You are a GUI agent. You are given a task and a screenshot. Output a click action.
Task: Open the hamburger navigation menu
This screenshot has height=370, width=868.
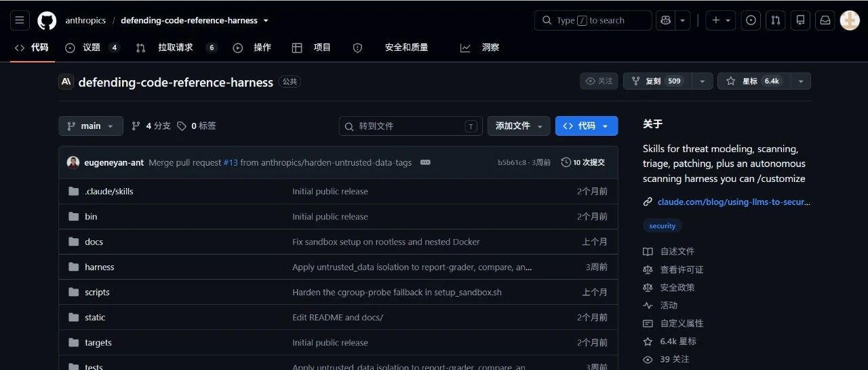[20, 20]
